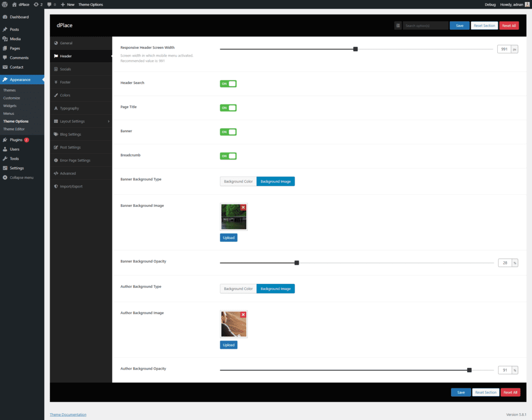
Task: Open the Footer options tab
Action: 65,82
